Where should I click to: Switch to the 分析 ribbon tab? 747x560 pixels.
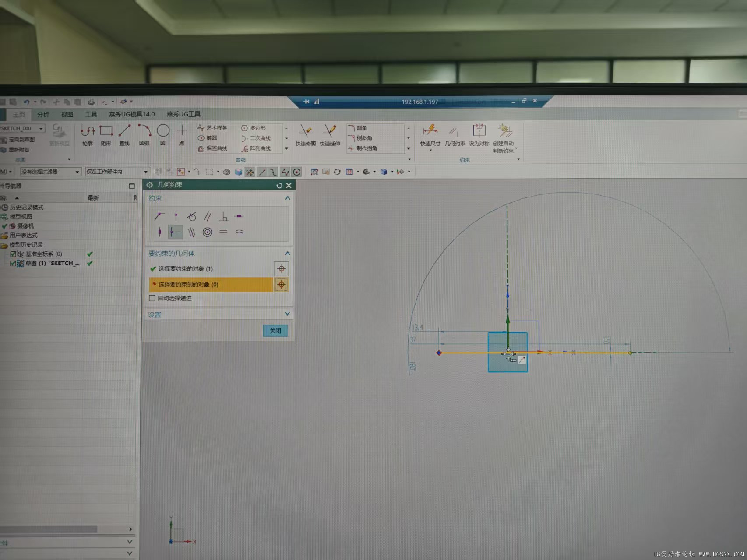click(x=43, y=114)
